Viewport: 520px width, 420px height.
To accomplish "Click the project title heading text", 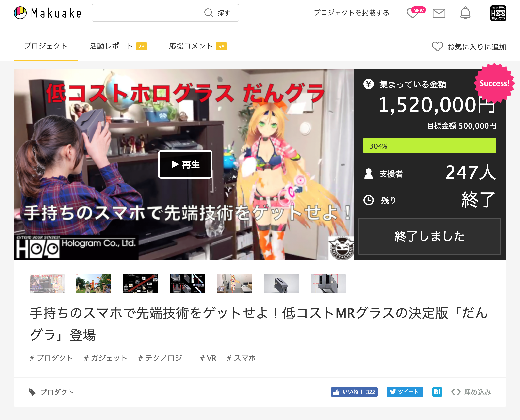I will [x=259, y=324].
